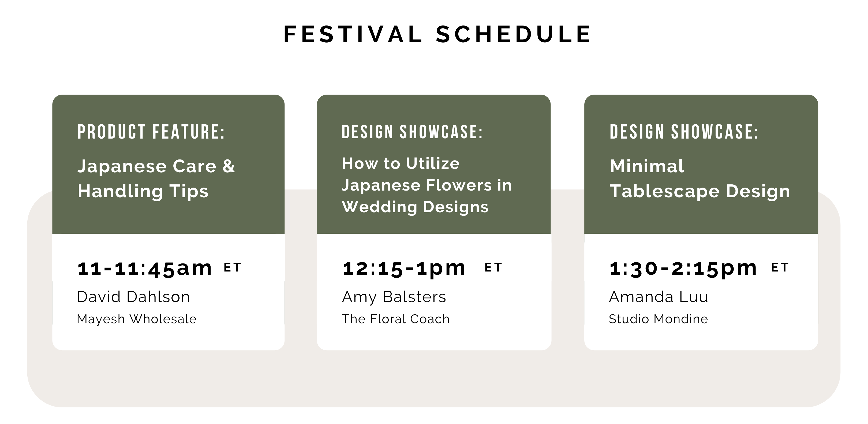The width and height of the screenshot is (868, 424).
Task: Click the 11-11:45am time slot
Action: tap(145, 269)
